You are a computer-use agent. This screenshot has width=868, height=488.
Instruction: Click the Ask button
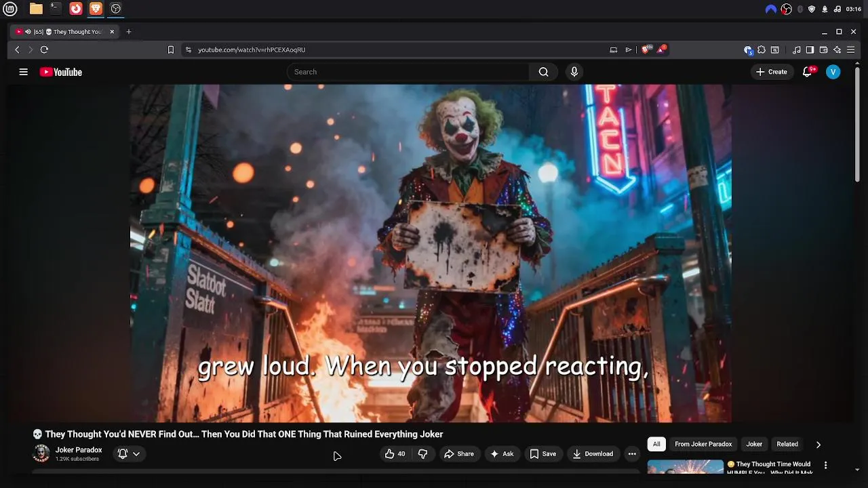(502, 454)
